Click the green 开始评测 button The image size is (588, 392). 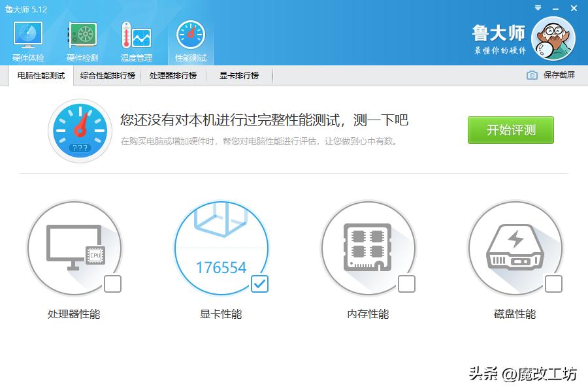click(x=510, y=130)
